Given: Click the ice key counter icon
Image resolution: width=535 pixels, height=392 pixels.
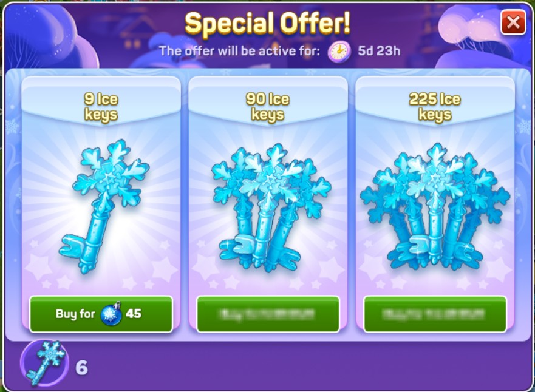Looking at the screenshot, I should [44, 363].
